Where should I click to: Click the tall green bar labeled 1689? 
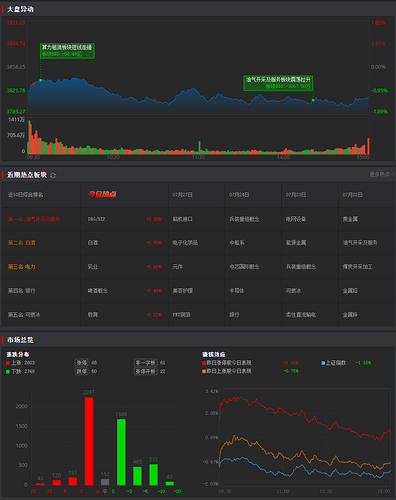[x=121, y=452]
